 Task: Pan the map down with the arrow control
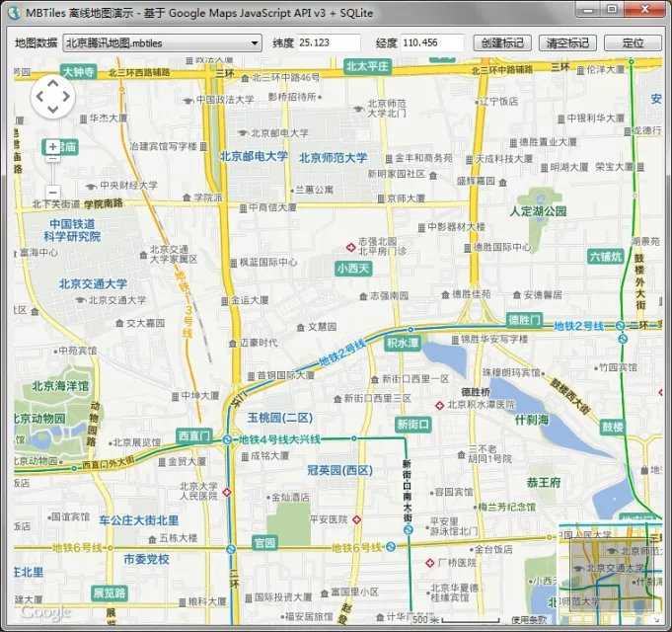point(53,110)
